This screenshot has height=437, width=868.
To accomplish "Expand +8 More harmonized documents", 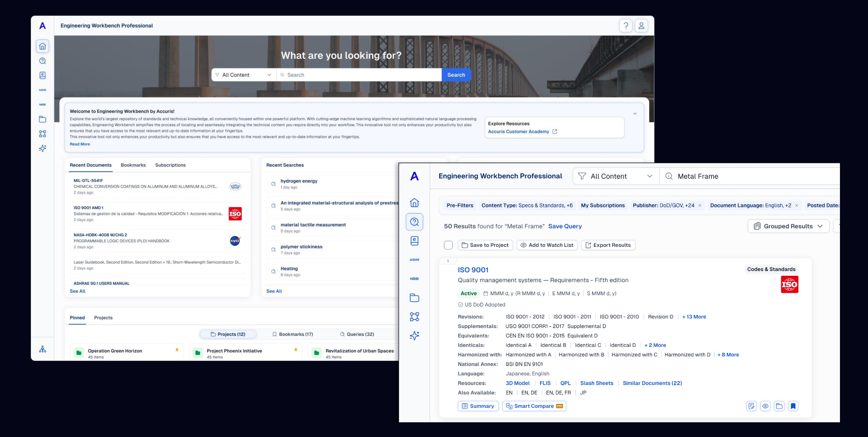I will pos(728,354).
